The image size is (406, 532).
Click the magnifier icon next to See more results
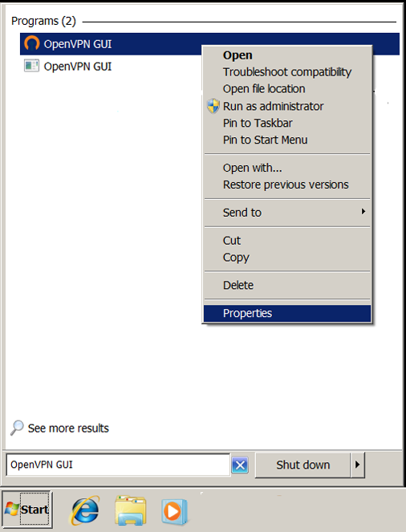click(17, 428)
